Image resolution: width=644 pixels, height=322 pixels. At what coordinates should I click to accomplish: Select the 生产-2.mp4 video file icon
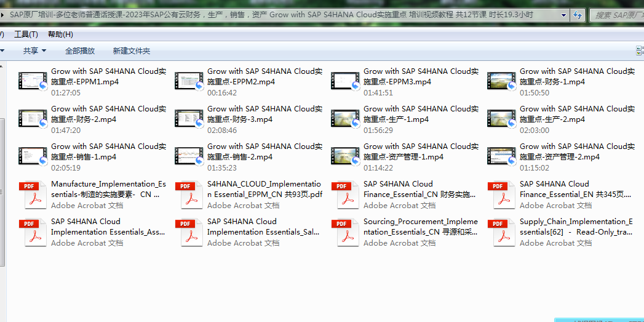click(502, 119)
